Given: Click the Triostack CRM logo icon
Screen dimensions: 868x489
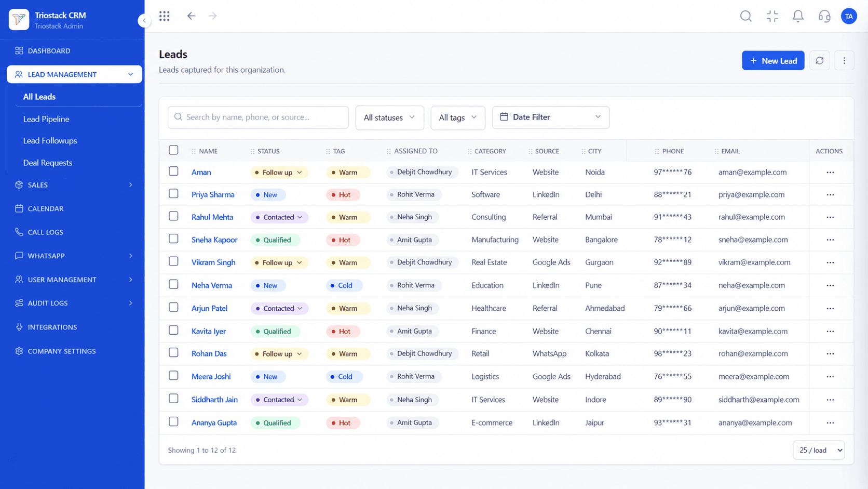Looking at the screenshot, I should [19, 20].
